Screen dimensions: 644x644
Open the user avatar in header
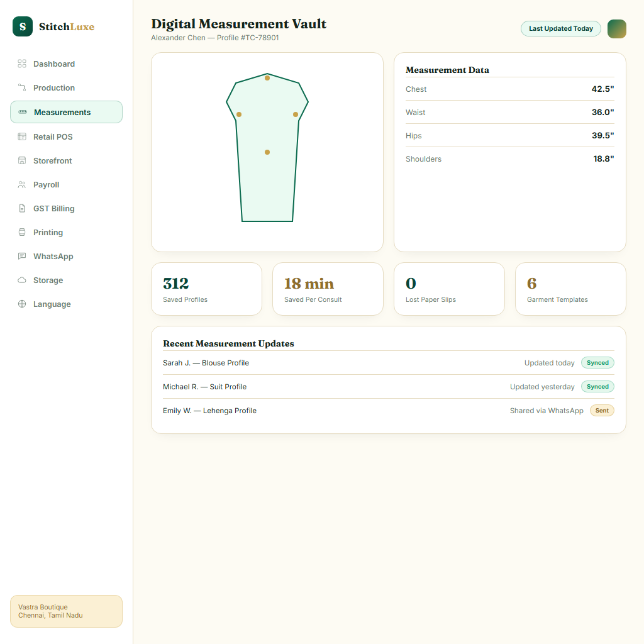coord(616,29)
